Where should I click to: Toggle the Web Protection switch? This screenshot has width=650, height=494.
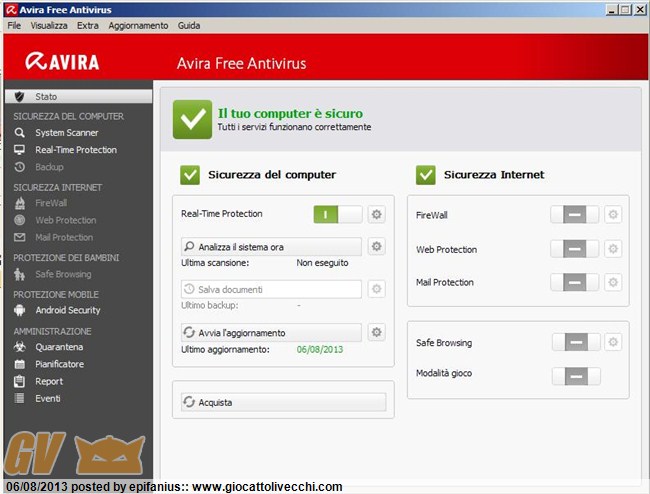574,249
